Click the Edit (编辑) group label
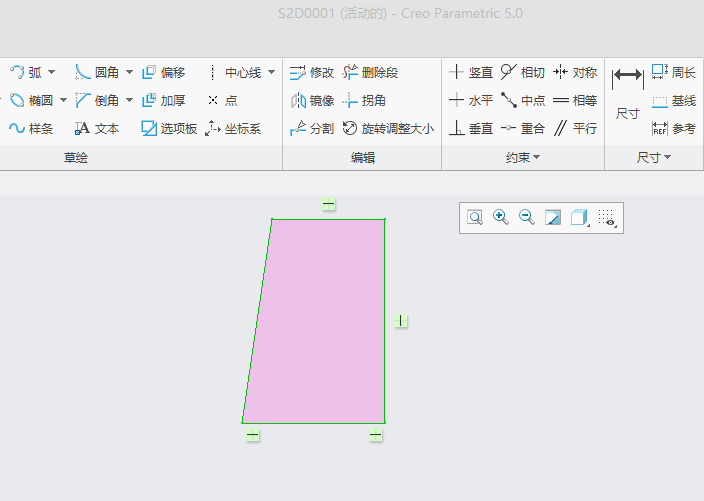 [363, 158]
